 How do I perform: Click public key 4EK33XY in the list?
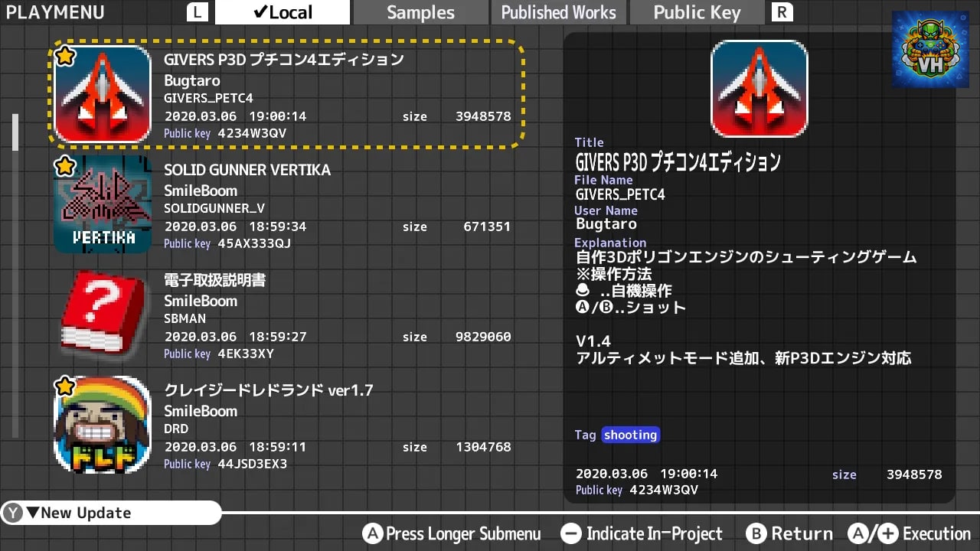[x=246, y=354]
